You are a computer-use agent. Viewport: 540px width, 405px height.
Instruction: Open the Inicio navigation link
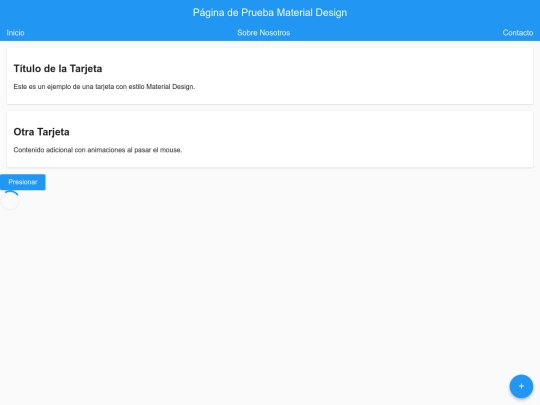pos(15,33)
